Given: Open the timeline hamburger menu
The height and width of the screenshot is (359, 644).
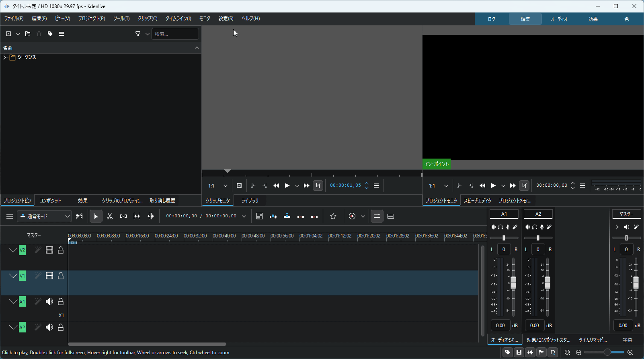Looking at the screenshot, I should [10, 217].
